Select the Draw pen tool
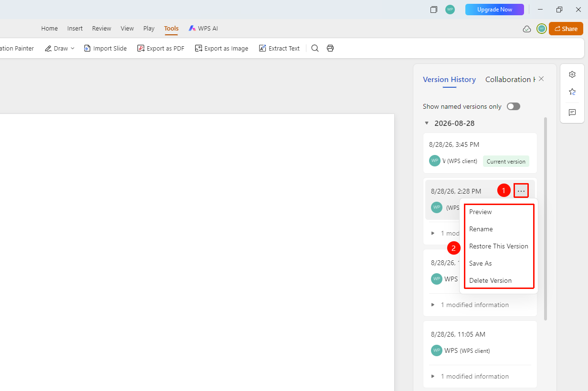This screenshot has width=588, height=391. point(56,48)
